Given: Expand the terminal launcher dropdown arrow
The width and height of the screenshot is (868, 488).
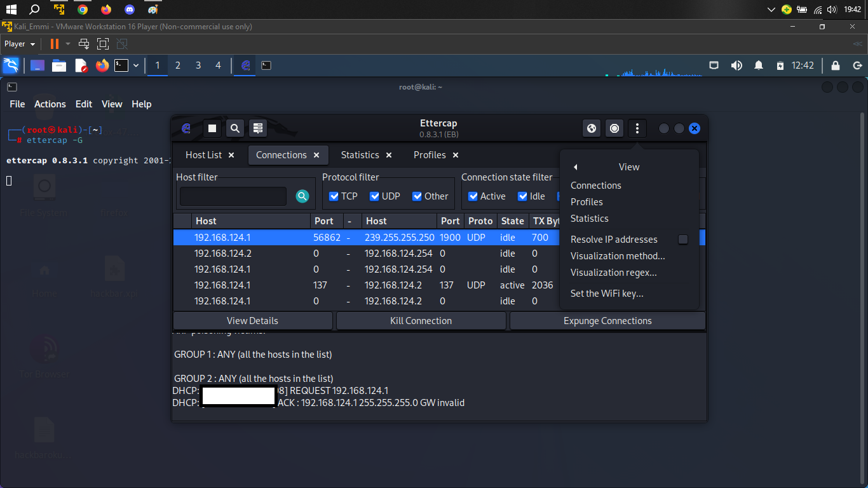Looking at the screenshot, I should coord(136,65).
